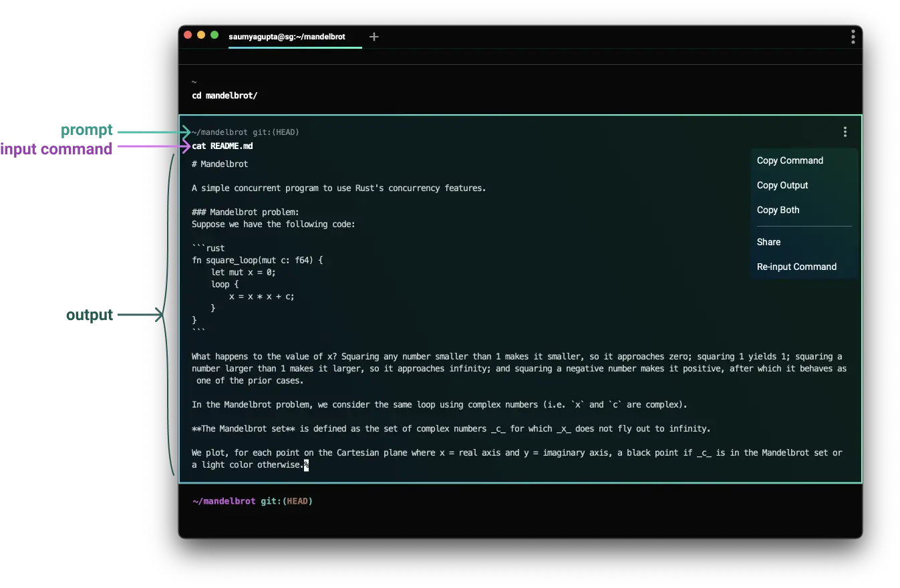Click the 'output' annotation label
The image size is (900, 588).
point(89,315)
